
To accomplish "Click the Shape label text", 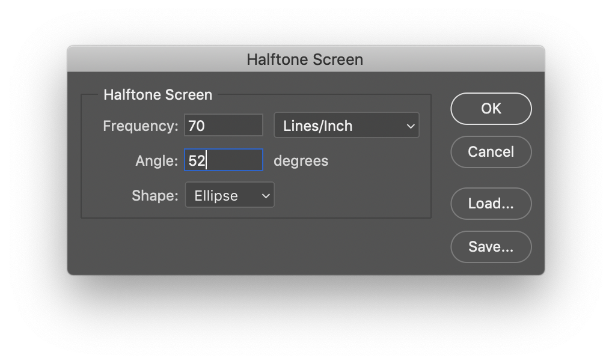I will [155, 196].
